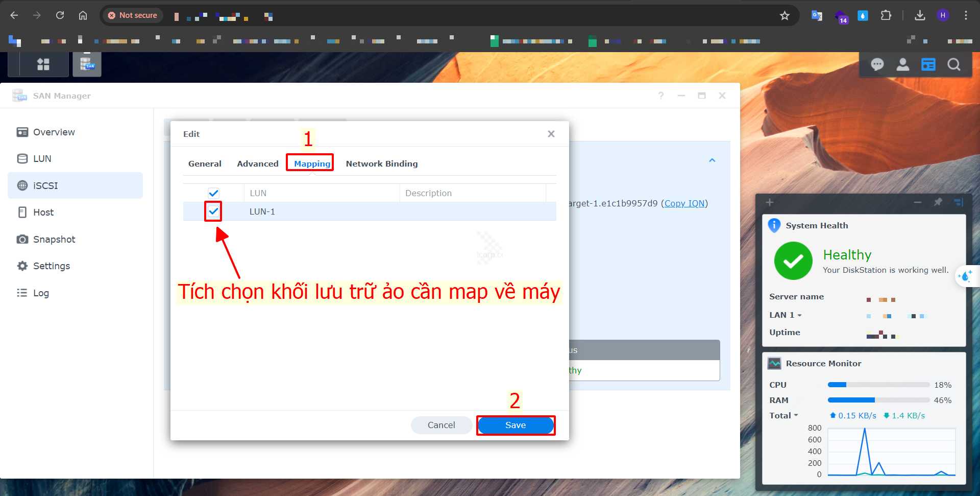
Task: Open the user account options icon
Action: coord(902,64)
